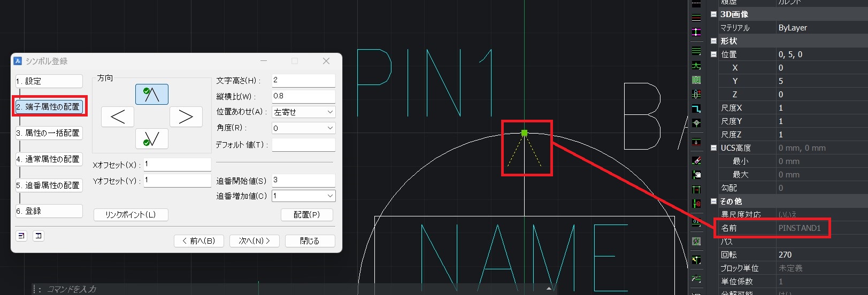This screenshot has height=295, width=868.
Task: Select the downward pin direction button
Action: click(x=152, y=139)
